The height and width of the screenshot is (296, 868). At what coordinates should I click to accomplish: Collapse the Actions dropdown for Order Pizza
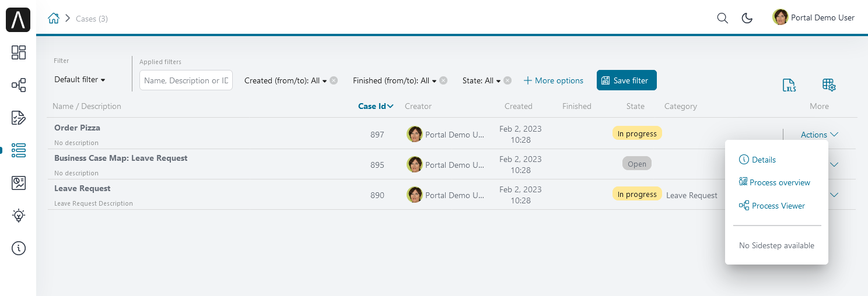[820, 135]
